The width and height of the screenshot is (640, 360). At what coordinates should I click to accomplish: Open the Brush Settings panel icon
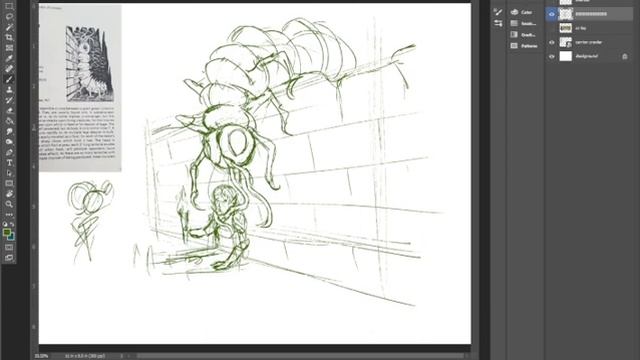click(498, 12)
